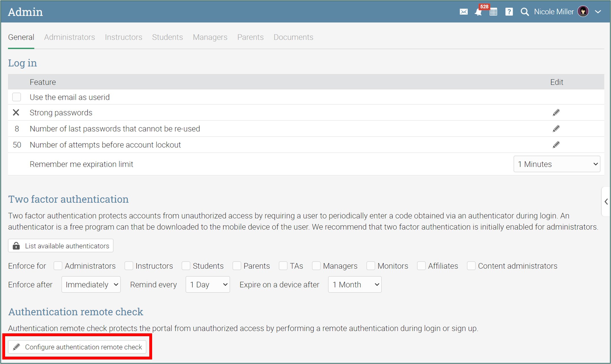Click Configure authentication remote check button
The width and height of the screenshot is (611, 364).
point(77,347)
